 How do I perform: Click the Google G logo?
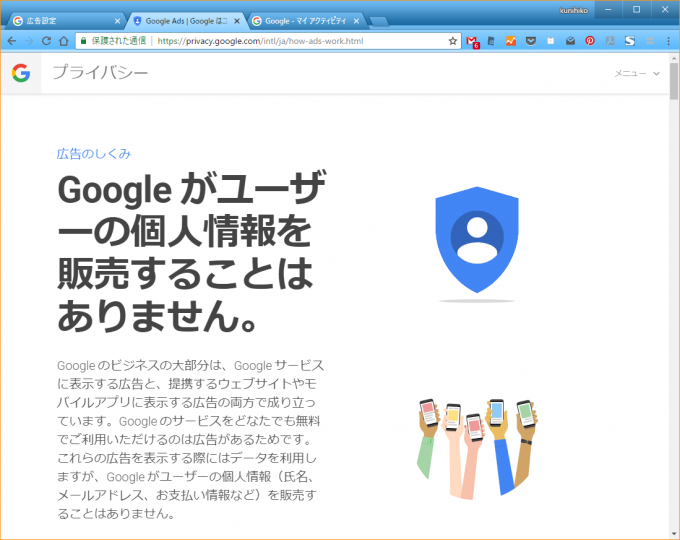tap(21, 73)
